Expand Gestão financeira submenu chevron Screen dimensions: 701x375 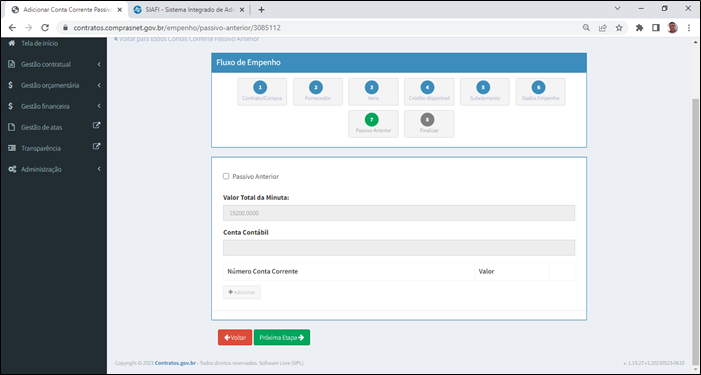(x=99, y=106)
